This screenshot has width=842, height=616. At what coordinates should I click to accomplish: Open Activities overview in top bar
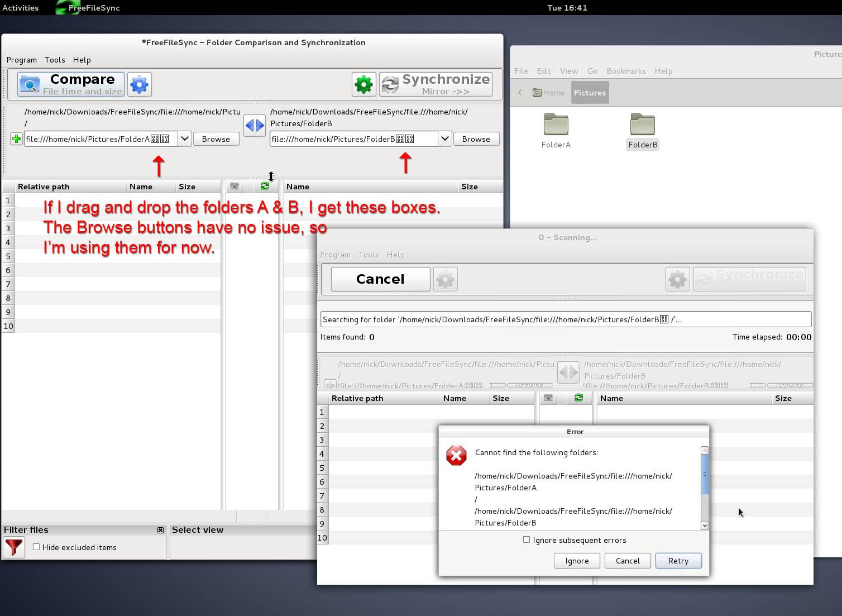click(x=21, y=8)
